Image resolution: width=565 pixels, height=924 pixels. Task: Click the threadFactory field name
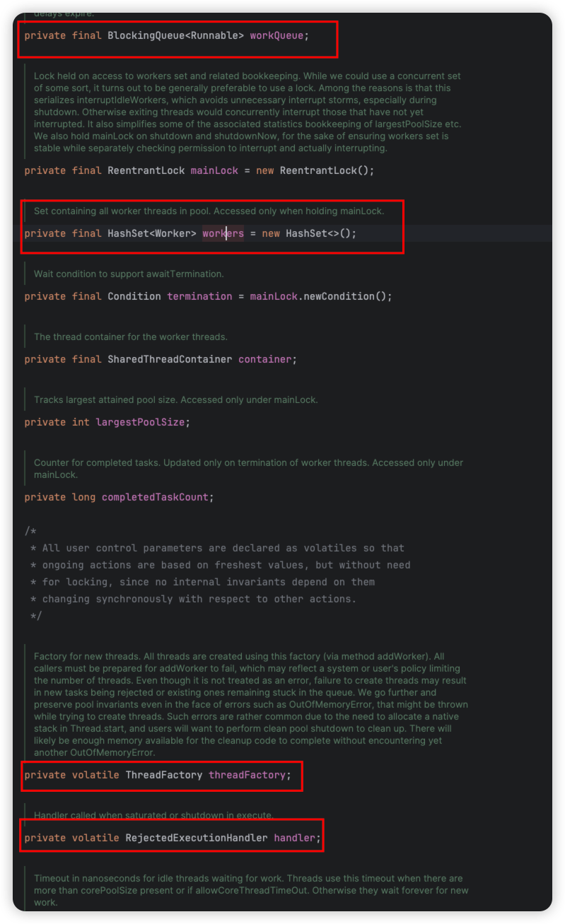coord(247,775)
